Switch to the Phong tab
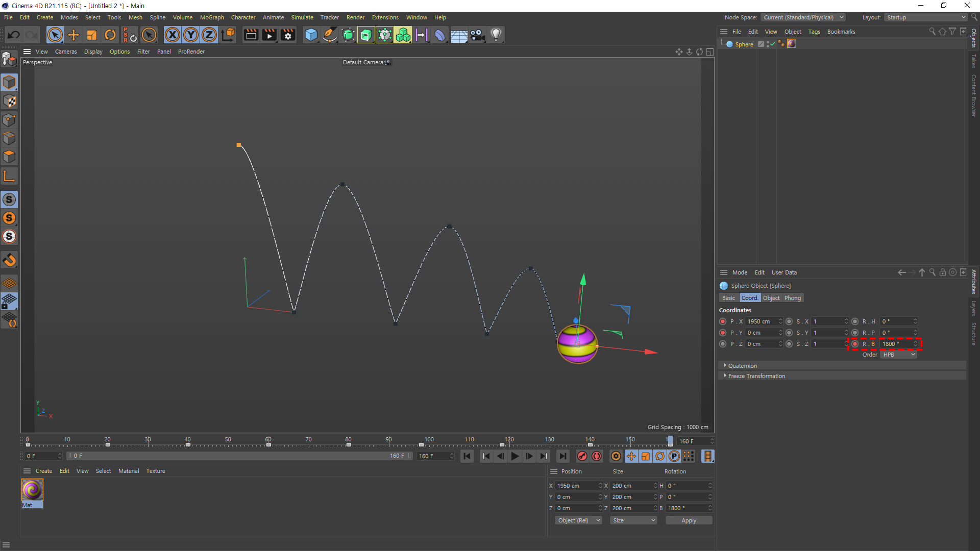Viewport: 980px width, 551px height. click(792, 298)
